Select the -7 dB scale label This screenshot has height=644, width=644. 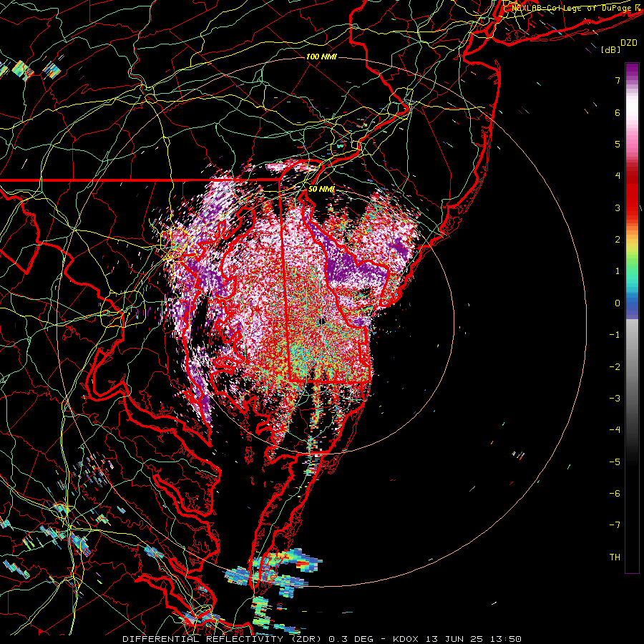click(x=615, y=525)
